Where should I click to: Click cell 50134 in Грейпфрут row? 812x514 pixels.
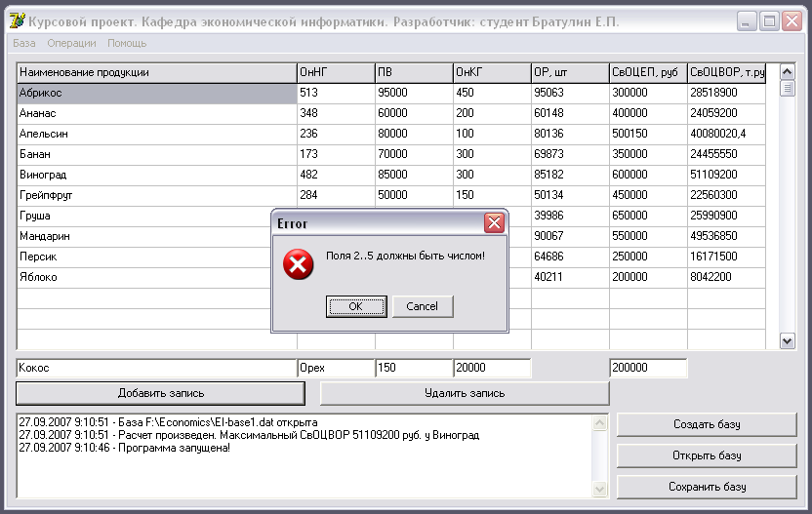[x=570, y=196]
